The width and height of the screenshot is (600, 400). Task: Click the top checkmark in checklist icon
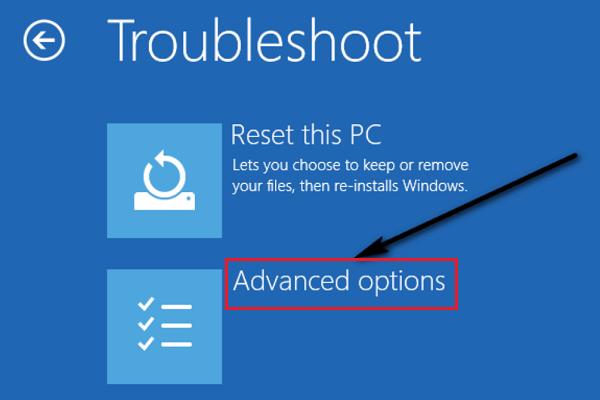pyautogui.click(x=146, y=304)
